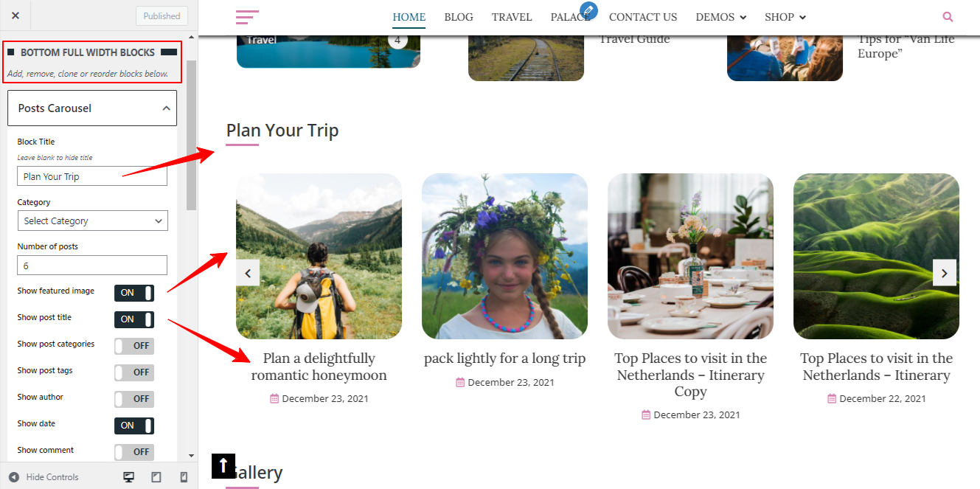980x489 pixels.
Task: Click the Number of posts field
Action: (92, 266)
